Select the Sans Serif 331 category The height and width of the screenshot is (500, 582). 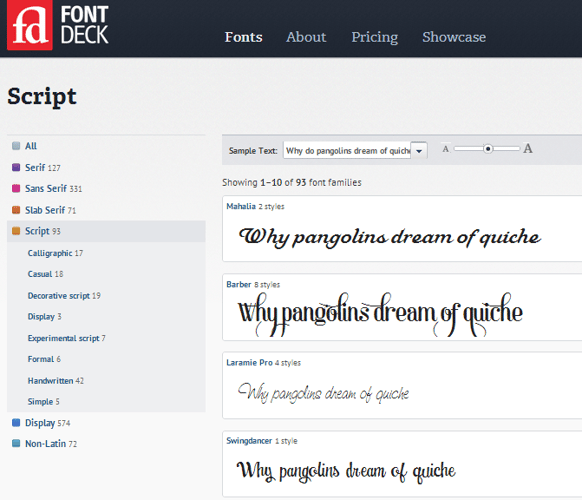[53, 189]
